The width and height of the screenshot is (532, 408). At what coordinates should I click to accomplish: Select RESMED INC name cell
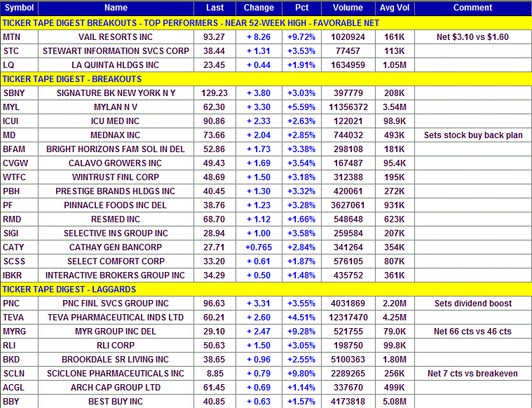click(116, 219)
